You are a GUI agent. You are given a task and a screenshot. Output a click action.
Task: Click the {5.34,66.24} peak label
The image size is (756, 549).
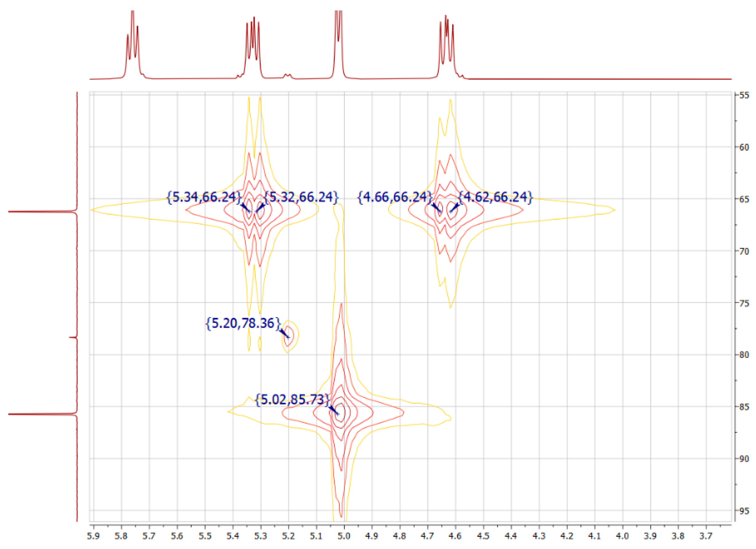pyautogui.click(x=204, y=197)
